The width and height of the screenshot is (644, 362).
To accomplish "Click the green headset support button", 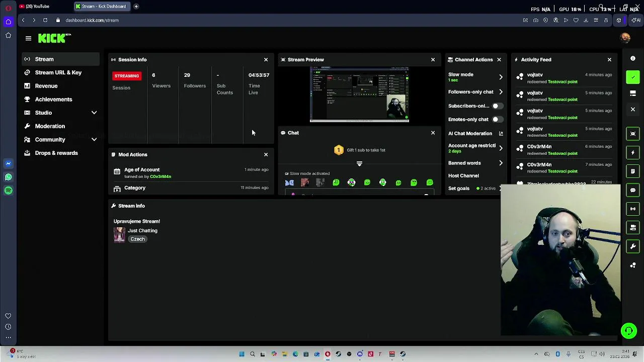I will (x=628, y=331).
